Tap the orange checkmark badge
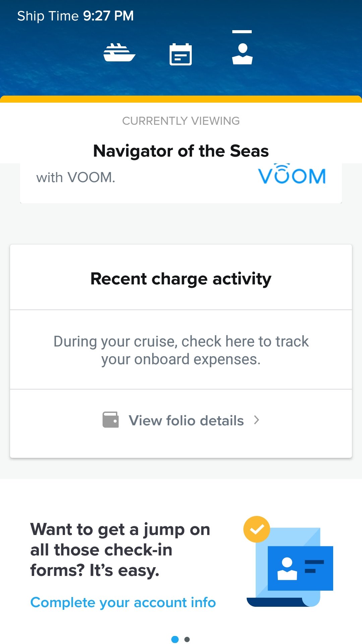 coord(257,529)
